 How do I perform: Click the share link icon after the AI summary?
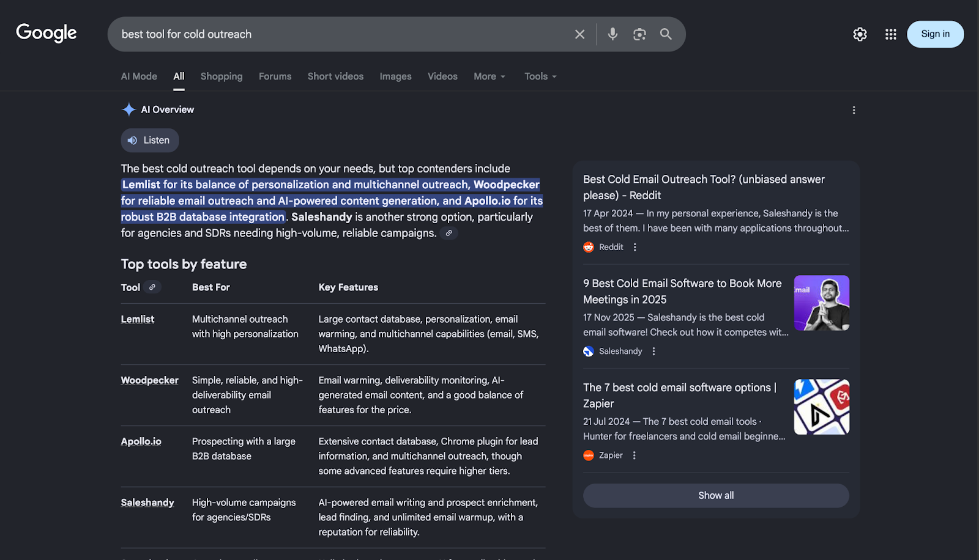click(449, 233)
